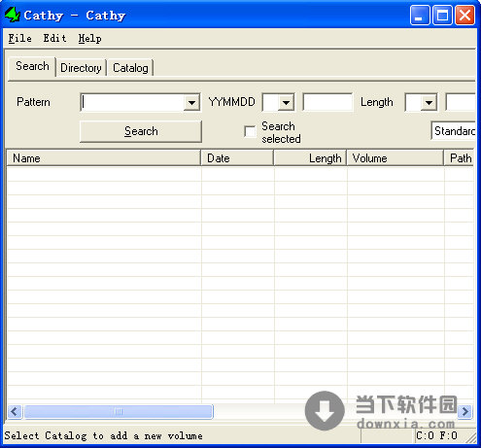Viewport: 481px width, 448px height.
Task: Expand the Pattern dropdown arrow
Action: 191,103
